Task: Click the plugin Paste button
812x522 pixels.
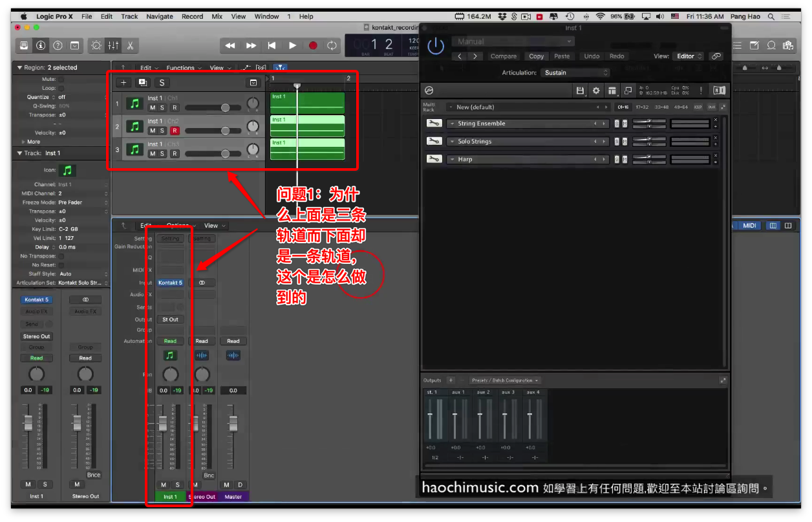Action: pos(562,56)
